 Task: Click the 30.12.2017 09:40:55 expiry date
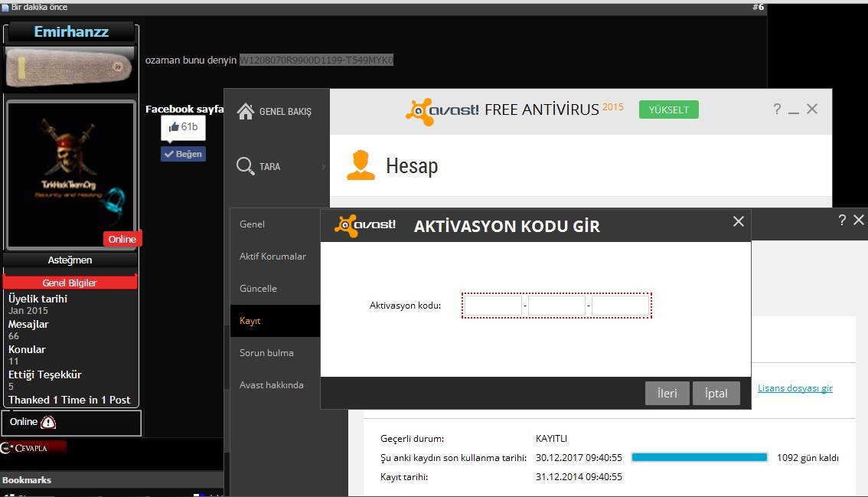click(579, 458)
